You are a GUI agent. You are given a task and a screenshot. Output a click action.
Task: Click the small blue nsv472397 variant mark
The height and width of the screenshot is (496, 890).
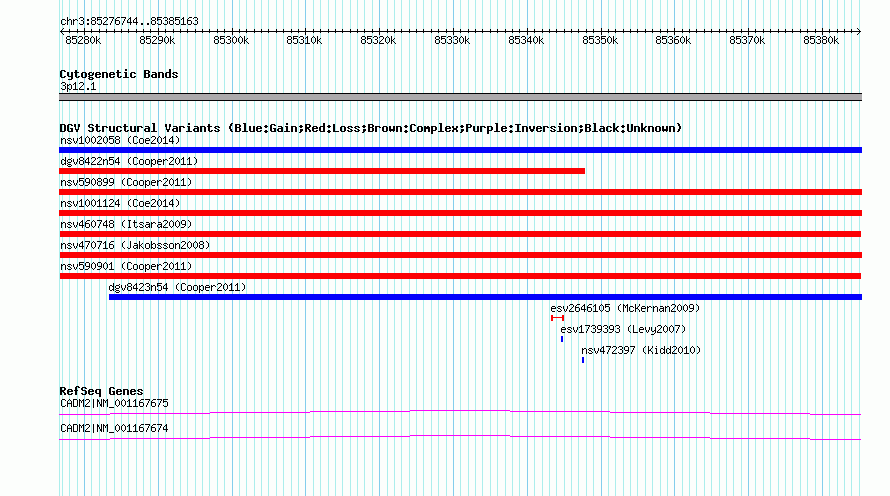[583, 360]
